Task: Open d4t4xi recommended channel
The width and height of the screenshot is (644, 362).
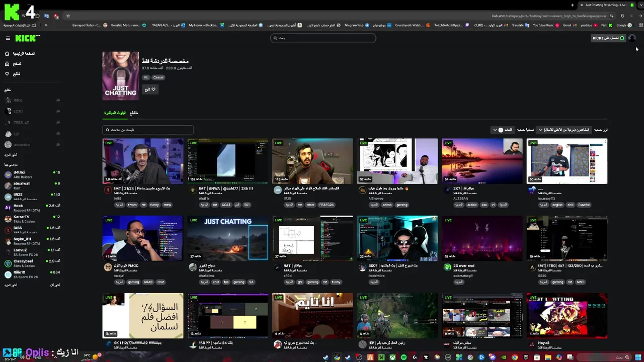Action: pyautogui.click(x=32, y=174)
